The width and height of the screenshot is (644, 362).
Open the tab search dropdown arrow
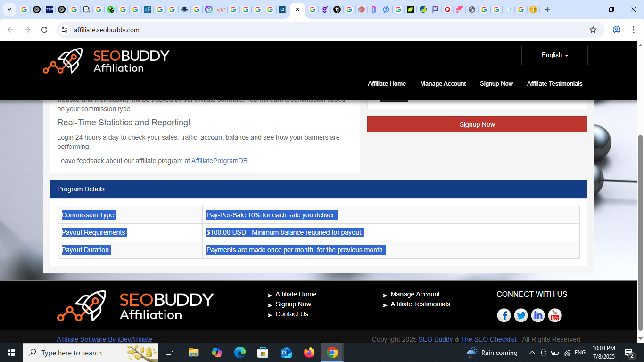[9, 9]
